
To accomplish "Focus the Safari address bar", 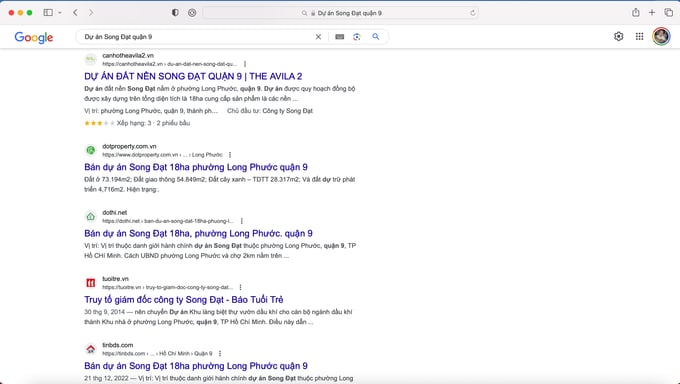I will tap(341, 13).
